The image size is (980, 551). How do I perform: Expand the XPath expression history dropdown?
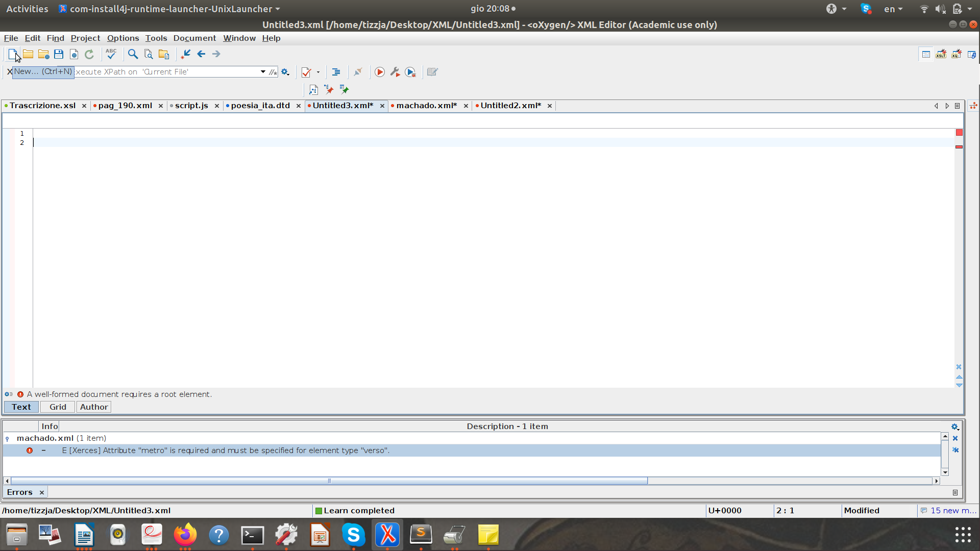pos(263,72)
